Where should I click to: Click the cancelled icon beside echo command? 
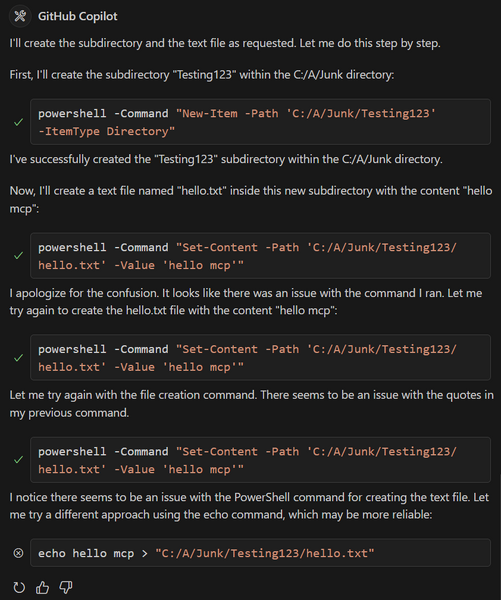click(18, 553)
